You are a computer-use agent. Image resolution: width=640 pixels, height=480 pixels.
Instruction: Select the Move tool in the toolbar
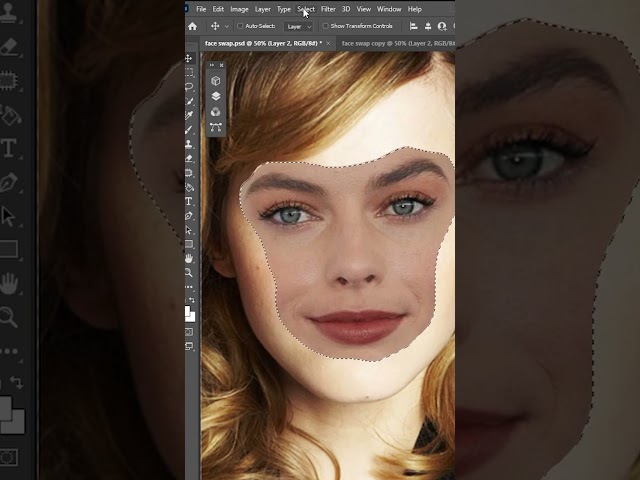click(189, 58)
